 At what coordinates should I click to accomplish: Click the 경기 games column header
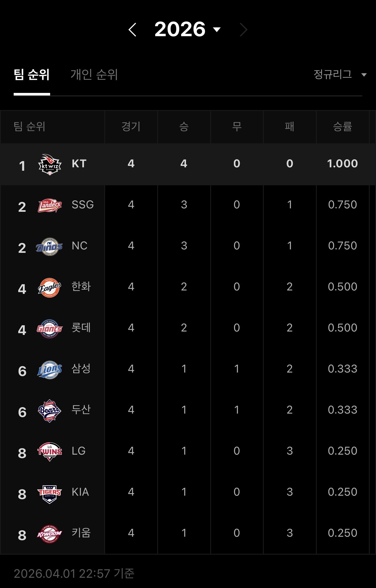click(x=131, y=127)
